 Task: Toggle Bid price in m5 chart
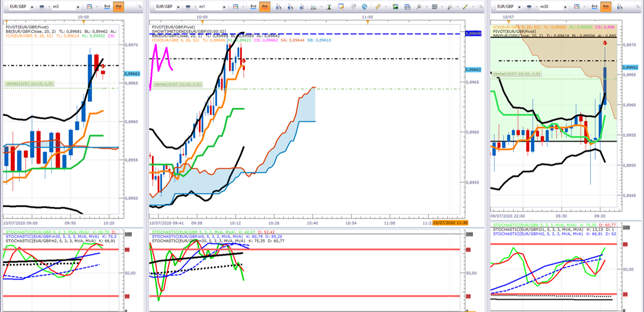click(x=107, y=7)
